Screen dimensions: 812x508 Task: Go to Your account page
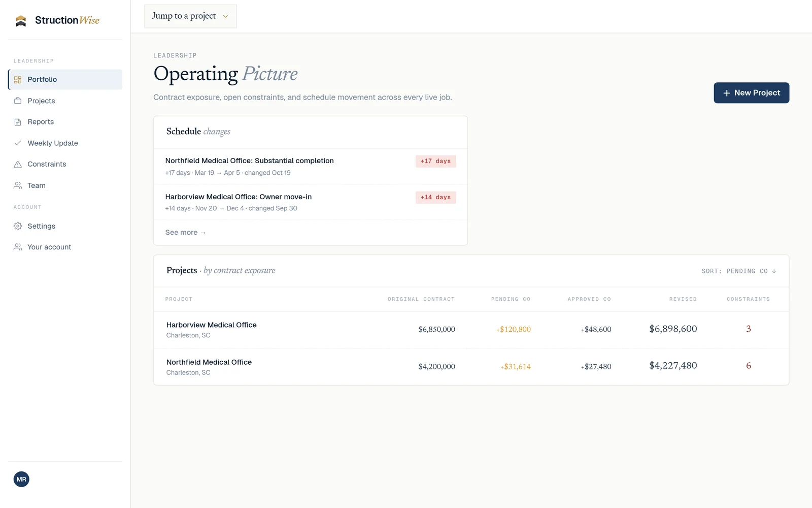pos(65,247)
